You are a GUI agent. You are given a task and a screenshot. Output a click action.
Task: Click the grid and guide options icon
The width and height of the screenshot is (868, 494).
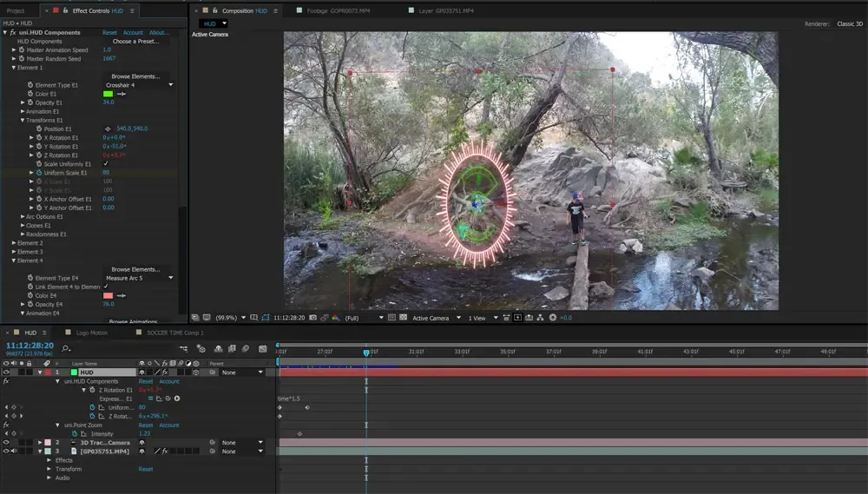tap(253, 318)
